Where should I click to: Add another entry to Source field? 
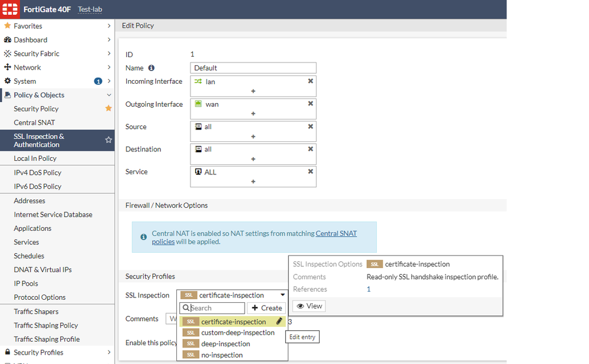253,137
